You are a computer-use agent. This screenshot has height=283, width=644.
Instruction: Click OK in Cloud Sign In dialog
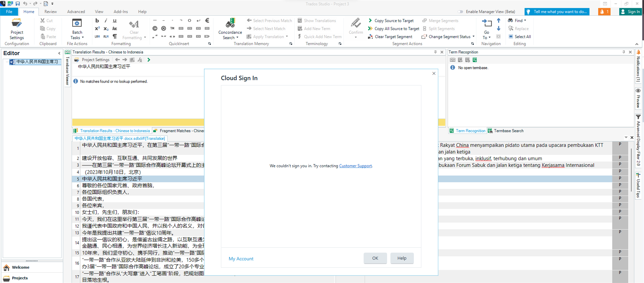(375, 258)
